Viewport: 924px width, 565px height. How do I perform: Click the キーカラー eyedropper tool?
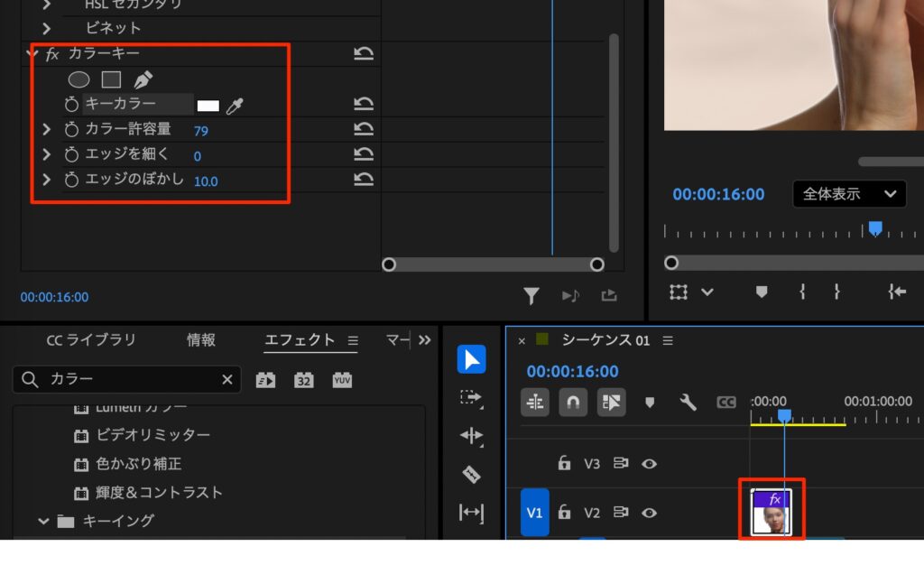coord(235,106)
